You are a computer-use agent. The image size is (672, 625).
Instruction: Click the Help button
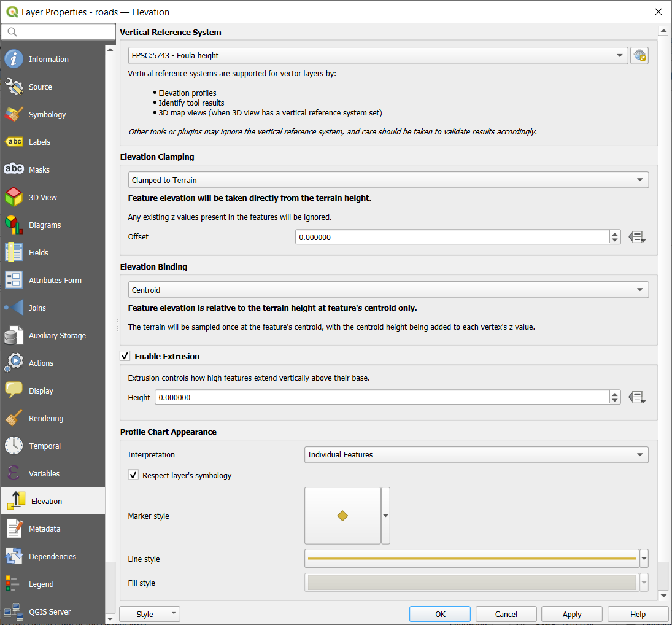tap(638, 614)
